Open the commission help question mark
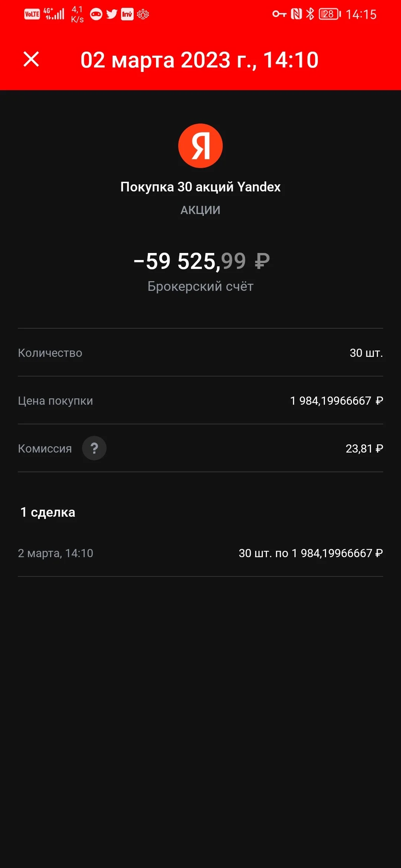 pyautogui.click(x=94, y=448)
